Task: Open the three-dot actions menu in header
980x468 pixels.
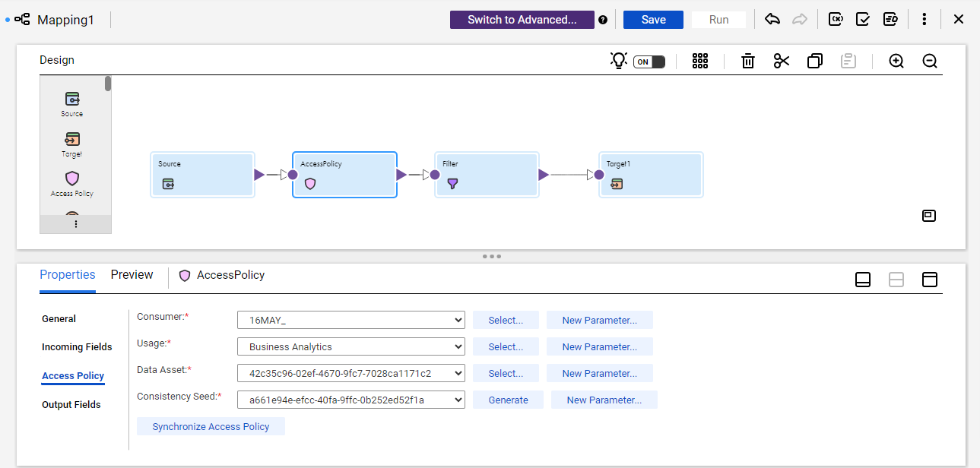Action: pos(924,19)
